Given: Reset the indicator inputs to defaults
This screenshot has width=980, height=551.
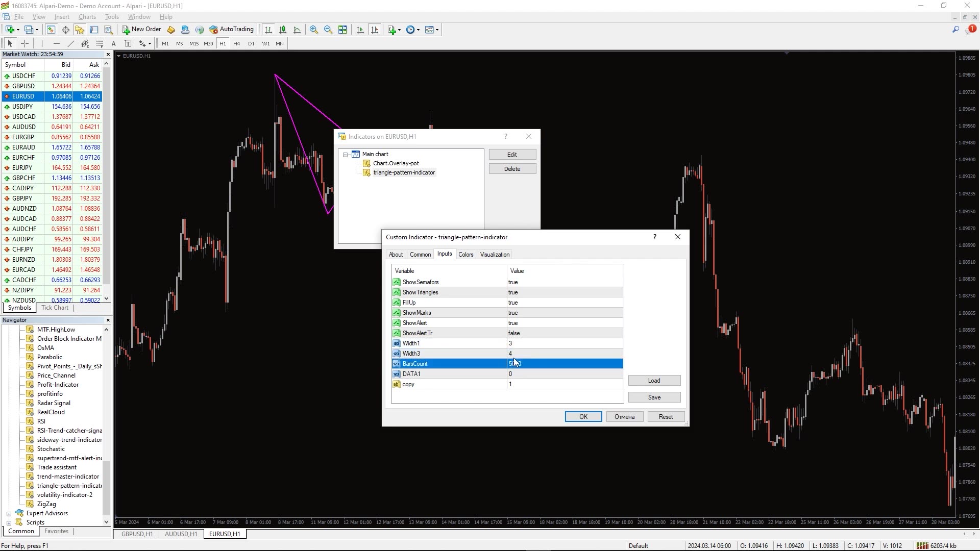Looking at the screenshot, I should [x=666, y=416].
